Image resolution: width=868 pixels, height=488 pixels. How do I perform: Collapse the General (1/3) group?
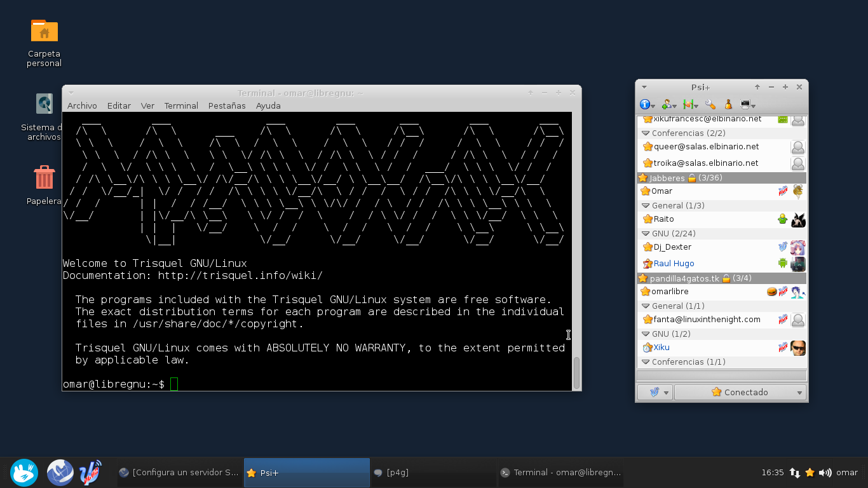(x=646, y=206)
